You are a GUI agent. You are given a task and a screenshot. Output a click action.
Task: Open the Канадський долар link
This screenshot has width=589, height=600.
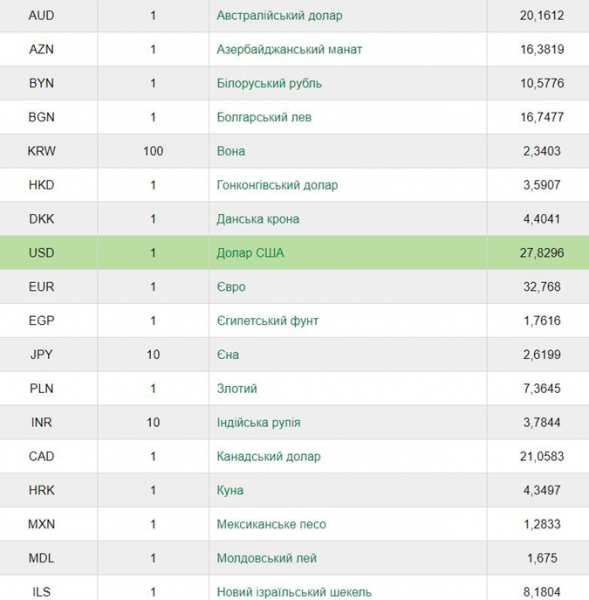[269, 457]
